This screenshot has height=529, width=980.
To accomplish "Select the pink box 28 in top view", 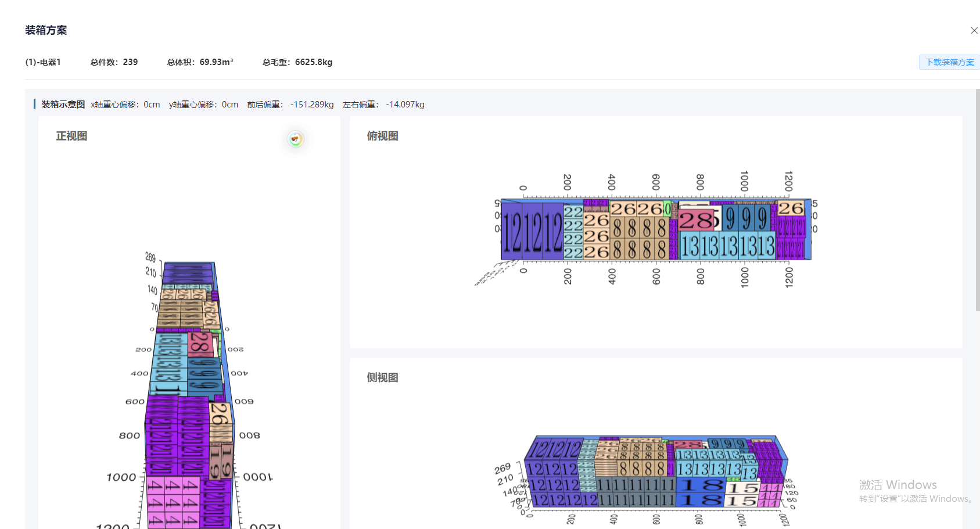I will 696,220.
